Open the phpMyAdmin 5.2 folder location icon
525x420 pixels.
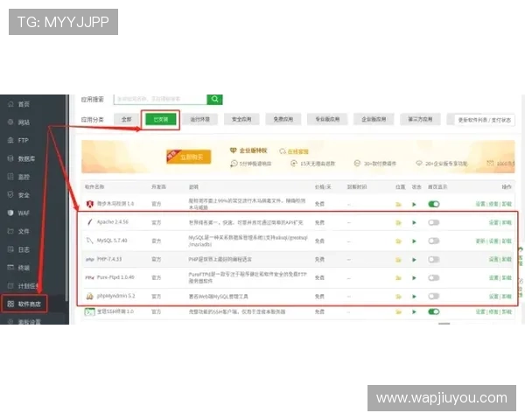[x=398, y=297]
